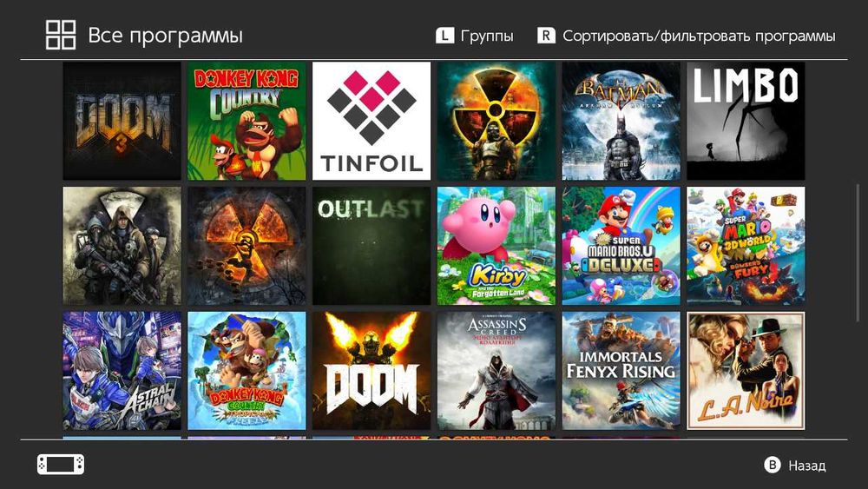Select Super Mario 3D World Bowser's Fury

746,246
